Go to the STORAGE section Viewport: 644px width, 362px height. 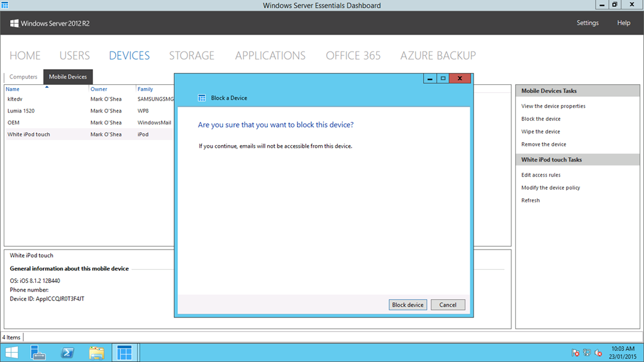[x=191, y=55]
